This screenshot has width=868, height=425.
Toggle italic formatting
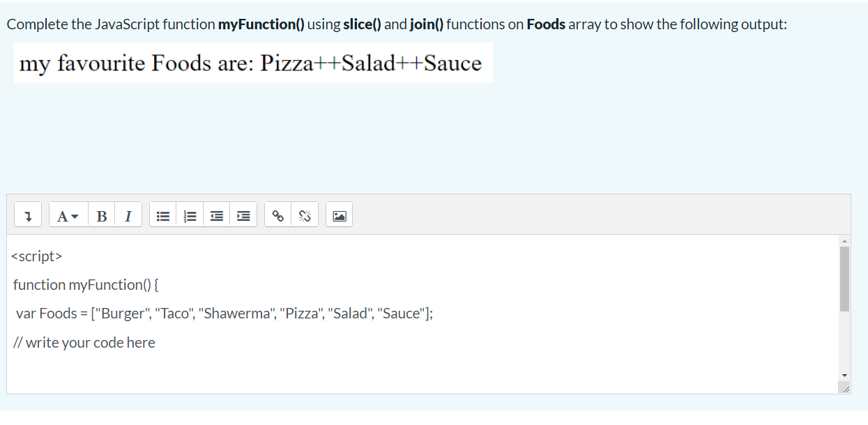(x=128, y=215)
